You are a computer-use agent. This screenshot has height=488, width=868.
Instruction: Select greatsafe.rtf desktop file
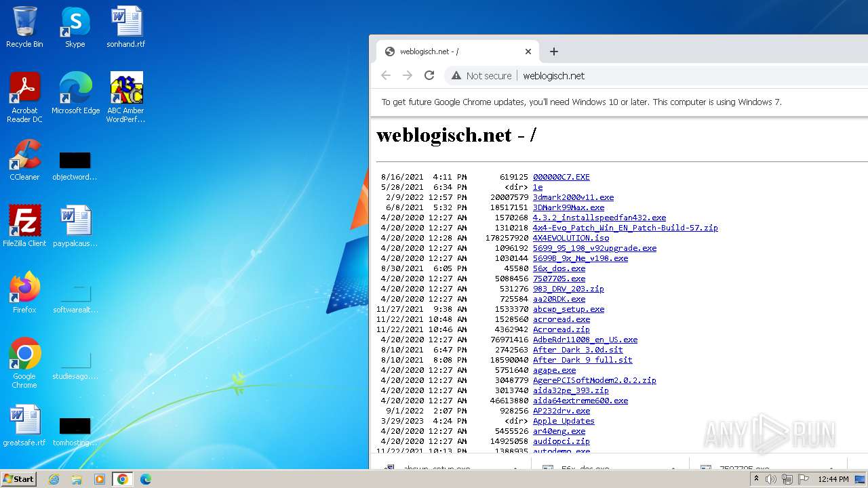(x=24, y=425)
